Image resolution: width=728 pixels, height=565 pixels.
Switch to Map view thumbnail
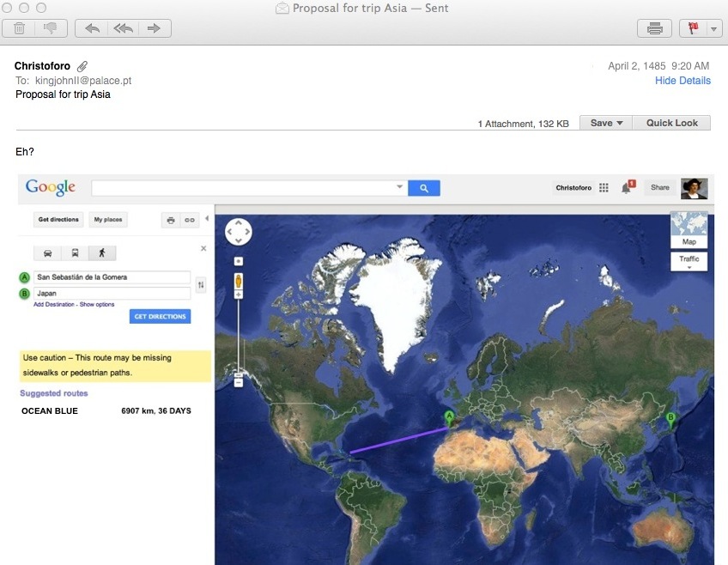click(689, 230)
